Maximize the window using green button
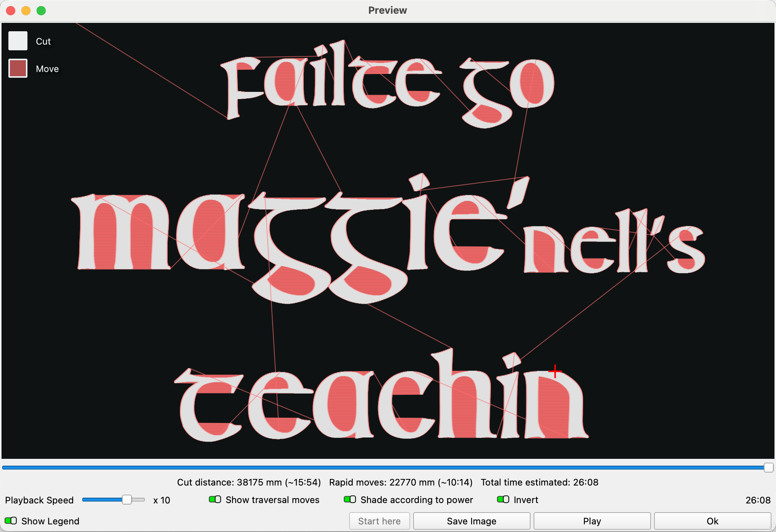The image size is (776, 532). point(41,11)
